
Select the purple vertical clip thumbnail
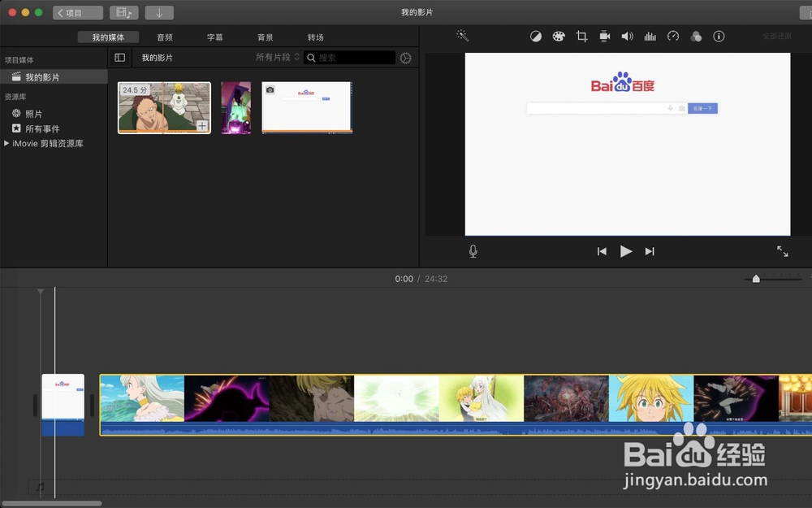pos(236,108)
